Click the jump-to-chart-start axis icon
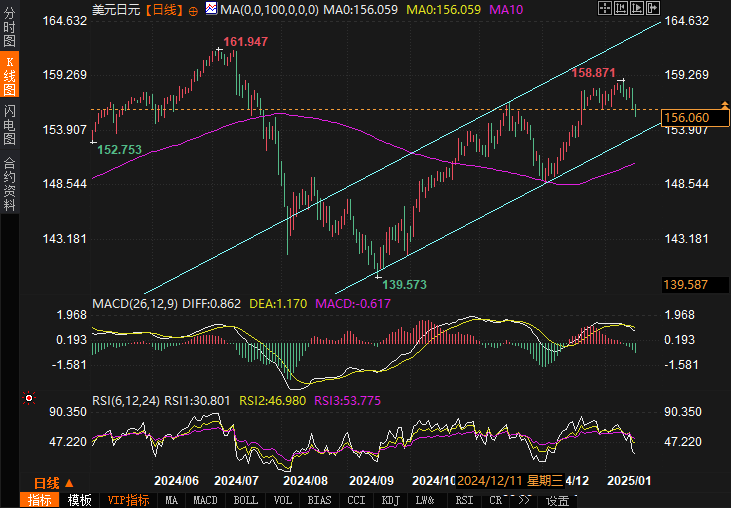731x508 pixels. pyautogui.click(x=621, y=8)
